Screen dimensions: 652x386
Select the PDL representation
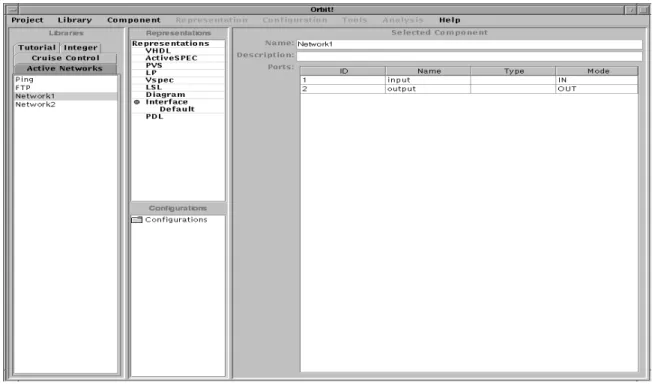(154, 116)
